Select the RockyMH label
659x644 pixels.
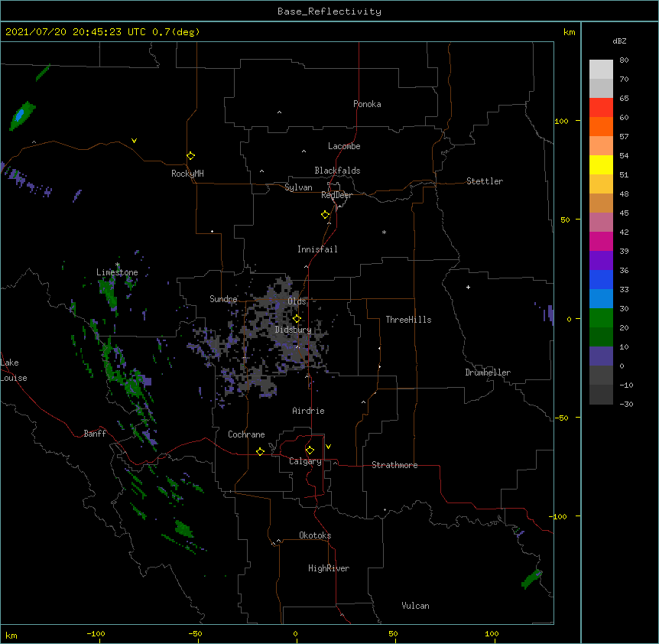tap(187, 174)
